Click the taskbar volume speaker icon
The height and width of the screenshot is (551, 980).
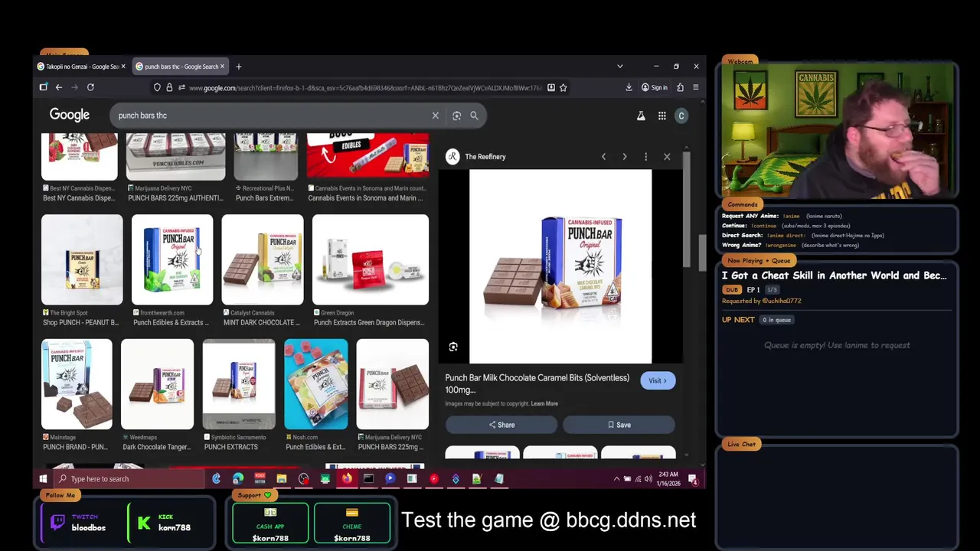[648, 479]
